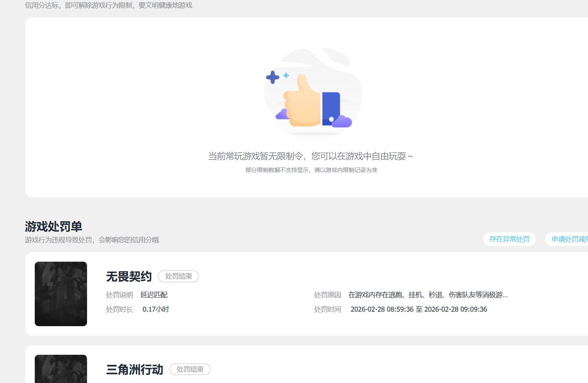Click 处罚结束 badge beside 三角洲行动

point(190,369)
